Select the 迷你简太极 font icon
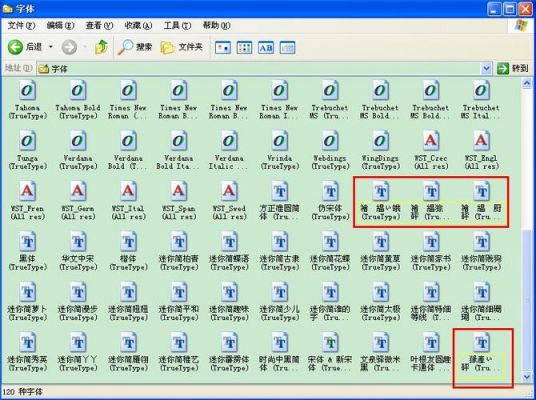The height and width of the screenshot is (400, 536). click(381, 292)
